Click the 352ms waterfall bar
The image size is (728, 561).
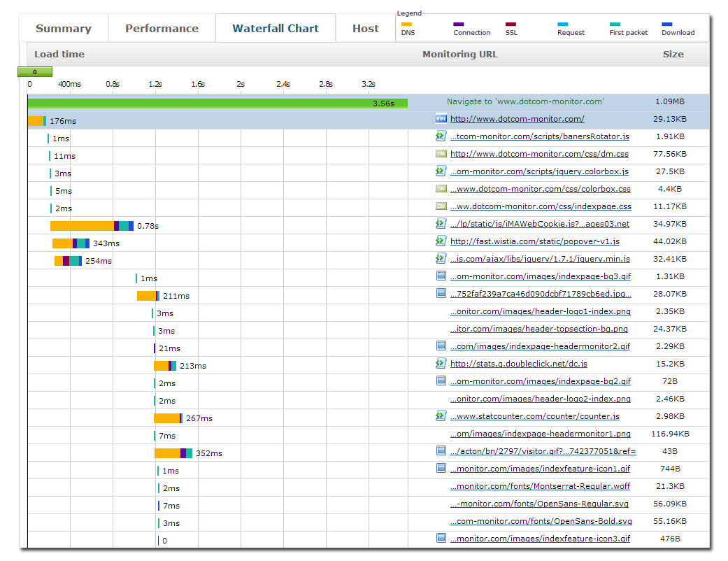(x=173, y=453)
